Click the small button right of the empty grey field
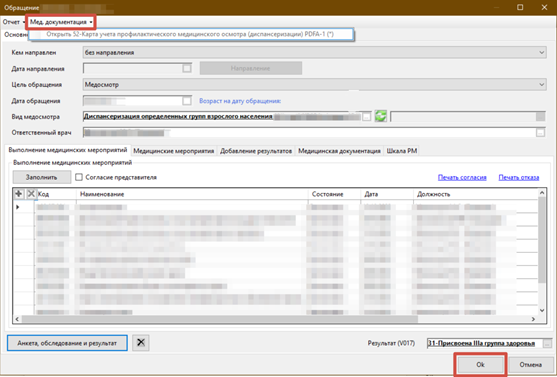This screenshot has height=377, width=557. pyautogui.click(x=540, y=116)
